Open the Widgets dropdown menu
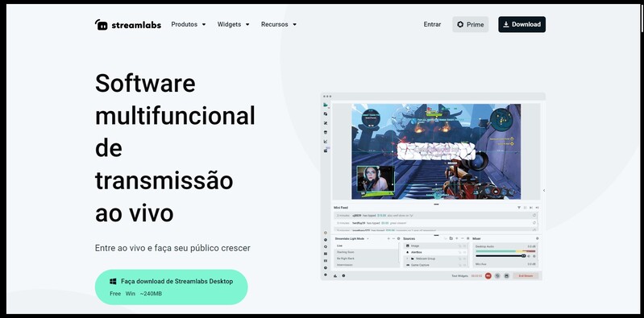 pos(233,25)
